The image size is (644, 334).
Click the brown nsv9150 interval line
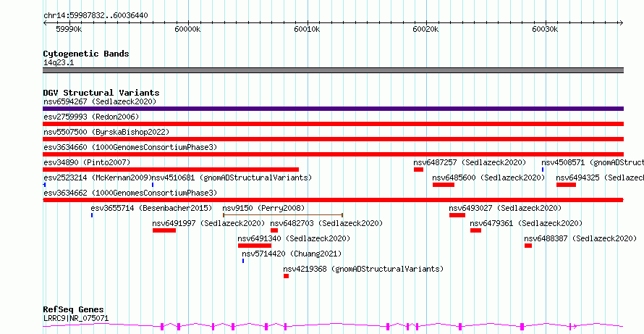pos(283,214)
